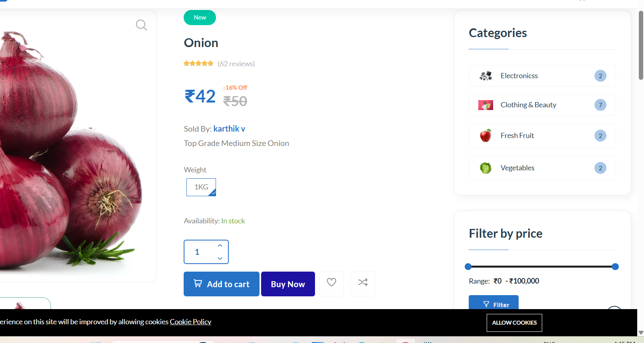Select the 1KG weight option
The width and height of the screenshot is (644, 343).
[x=201, y=187]
